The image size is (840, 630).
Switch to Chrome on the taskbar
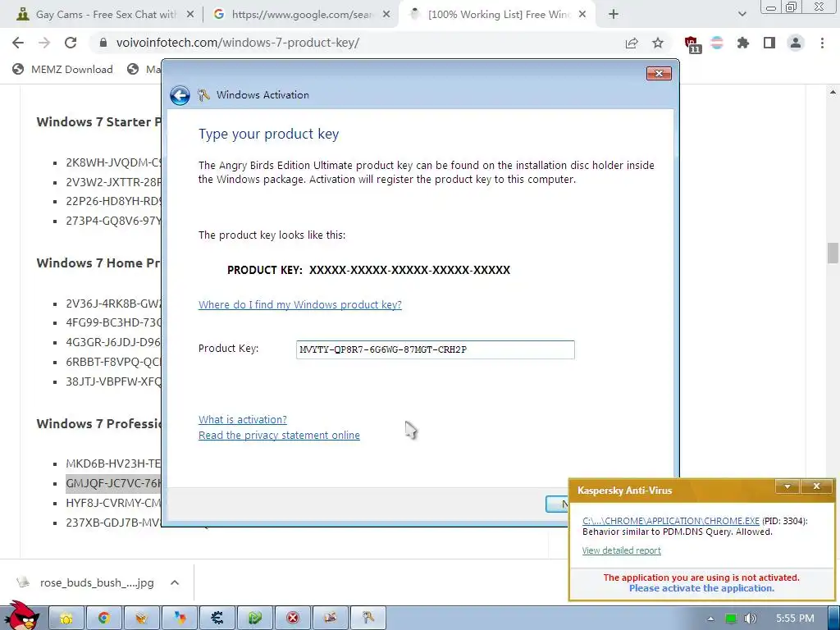(104, 619)
